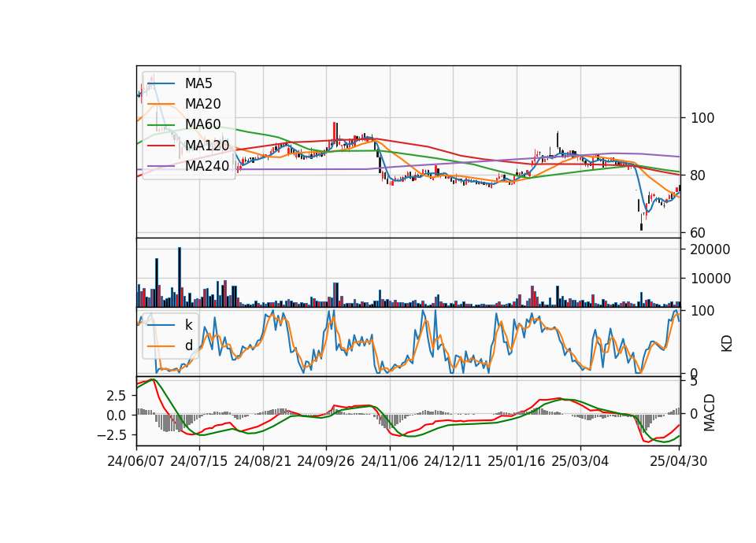Click the MA60 legend label
The height and width of the screenshot is (543, 756).
coord(202,124)
